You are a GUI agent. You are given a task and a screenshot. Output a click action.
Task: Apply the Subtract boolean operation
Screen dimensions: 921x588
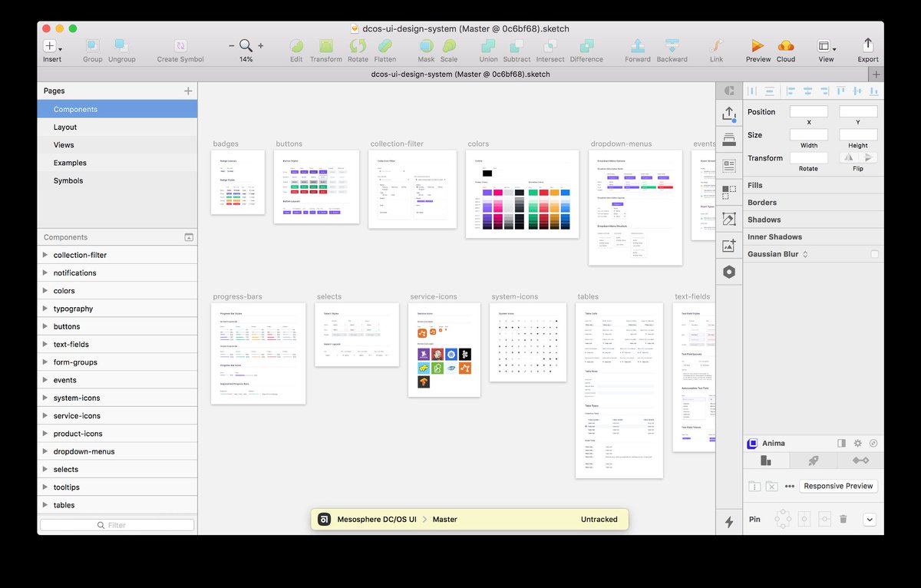coord(517,46)
